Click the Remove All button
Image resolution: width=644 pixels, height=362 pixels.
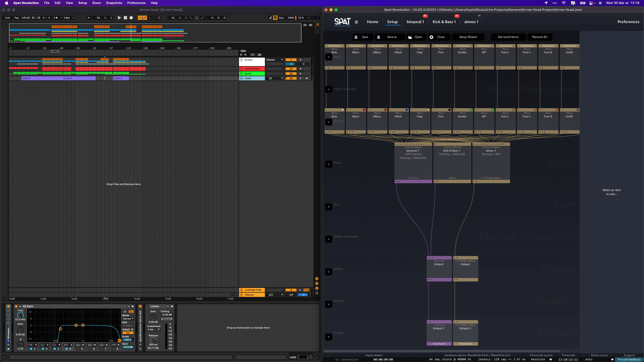coord(539,37)
